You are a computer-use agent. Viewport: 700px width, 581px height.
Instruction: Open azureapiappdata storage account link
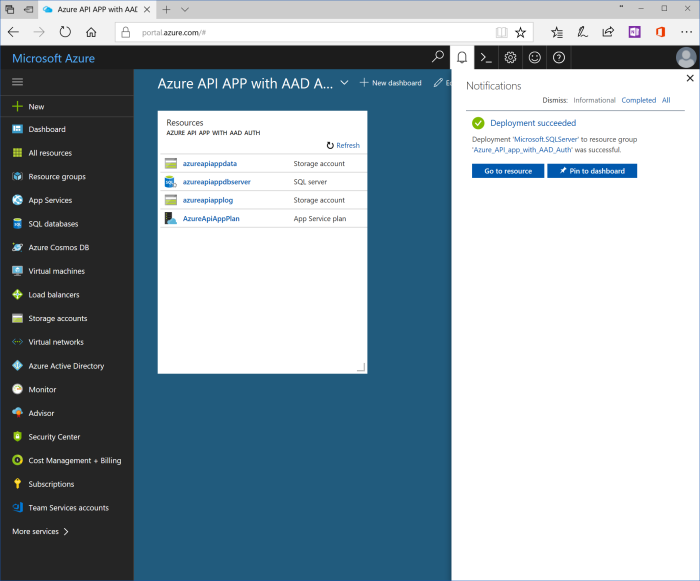point(210,163)
